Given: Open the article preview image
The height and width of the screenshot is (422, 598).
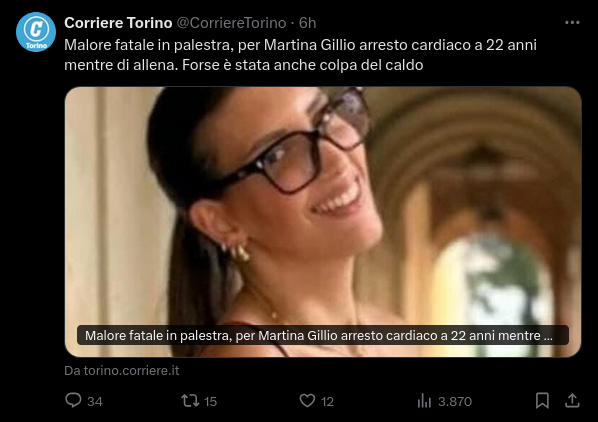Looking at the screenshot, I should (323, 222).
